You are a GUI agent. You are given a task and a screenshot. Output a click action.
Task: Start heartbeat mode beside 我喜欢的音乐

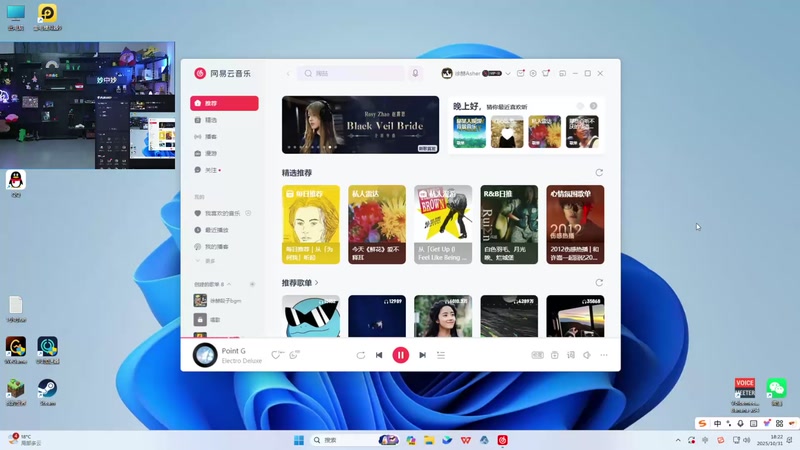coord(248,213)
